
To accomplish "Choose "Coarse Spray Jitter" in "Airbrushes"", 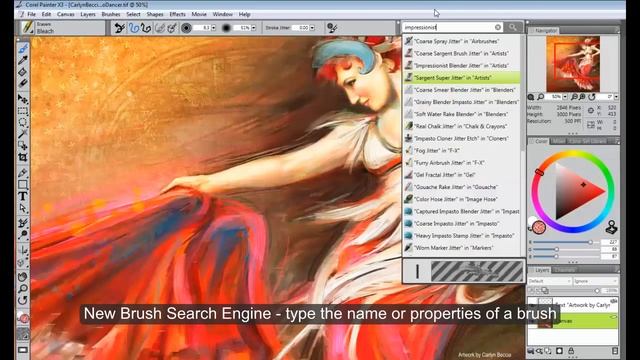I will tap(462, 41).
